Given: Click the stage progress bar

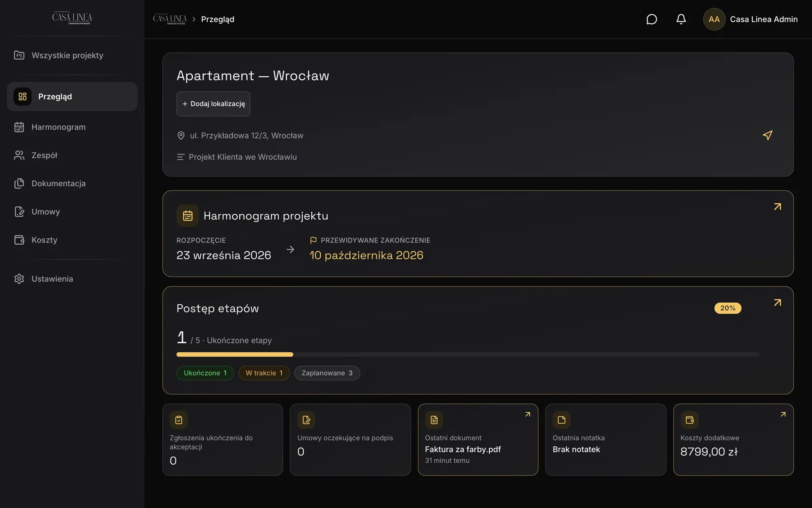Looking at the screenshot, I should 468,354.
